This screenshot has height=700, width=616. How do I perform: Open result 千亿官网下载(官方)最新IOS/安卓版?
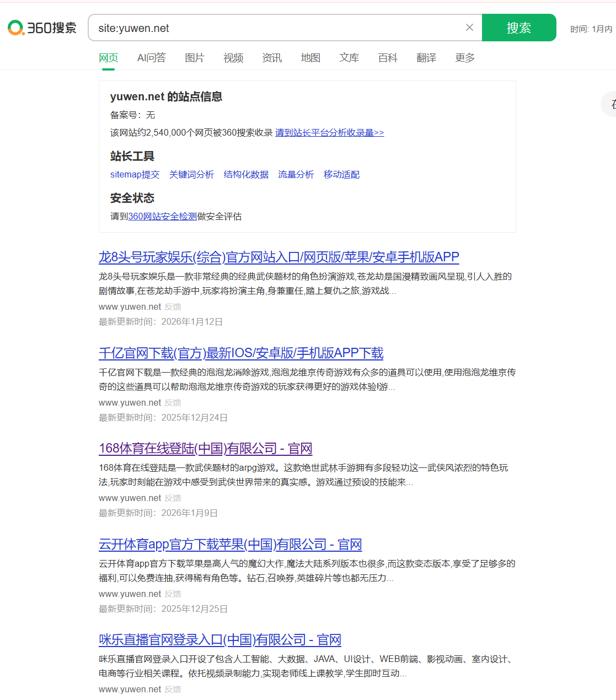pyautogui.click(x=241, y=353)
